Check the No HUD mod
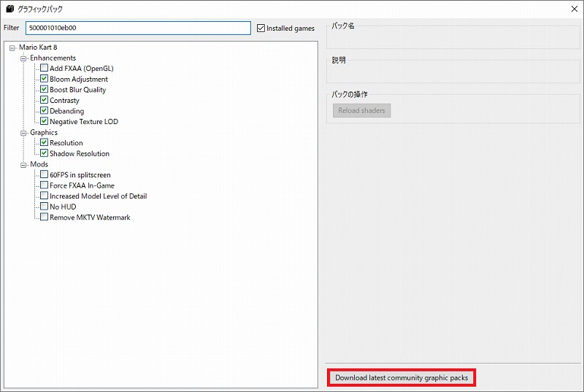The height and width of the screenshot is (392, 584). [x=44, y=207]
